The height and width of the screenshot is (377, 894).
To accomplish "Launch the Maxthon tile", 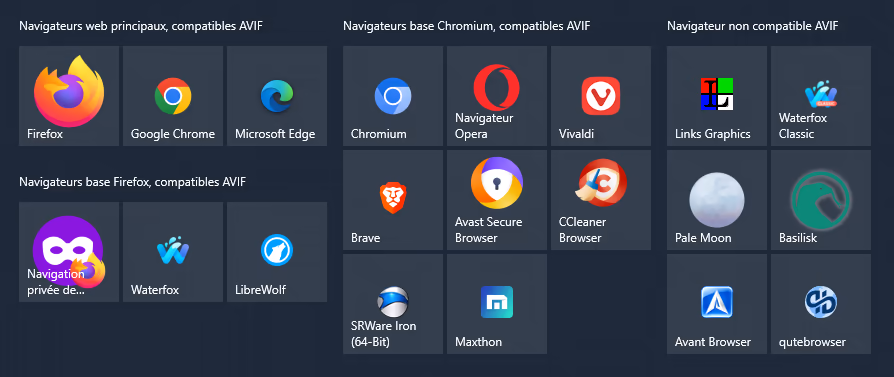I will [x=497, y=304].
